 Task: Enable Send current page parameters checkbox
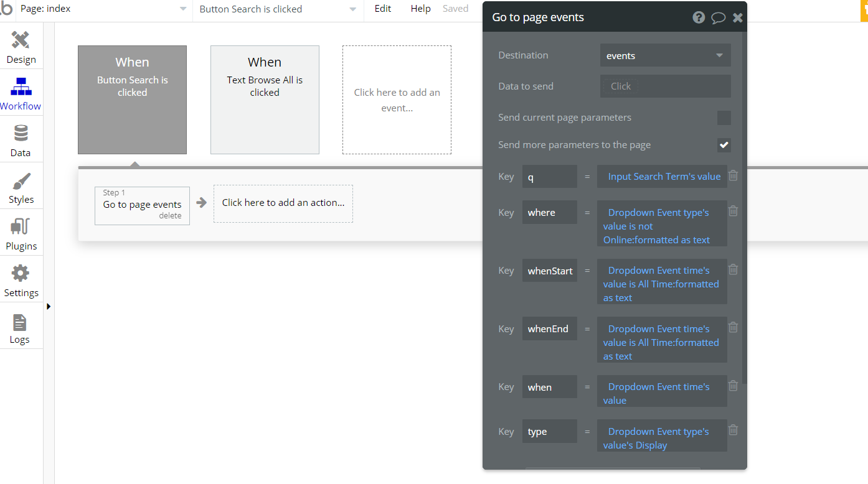point(724,118)
